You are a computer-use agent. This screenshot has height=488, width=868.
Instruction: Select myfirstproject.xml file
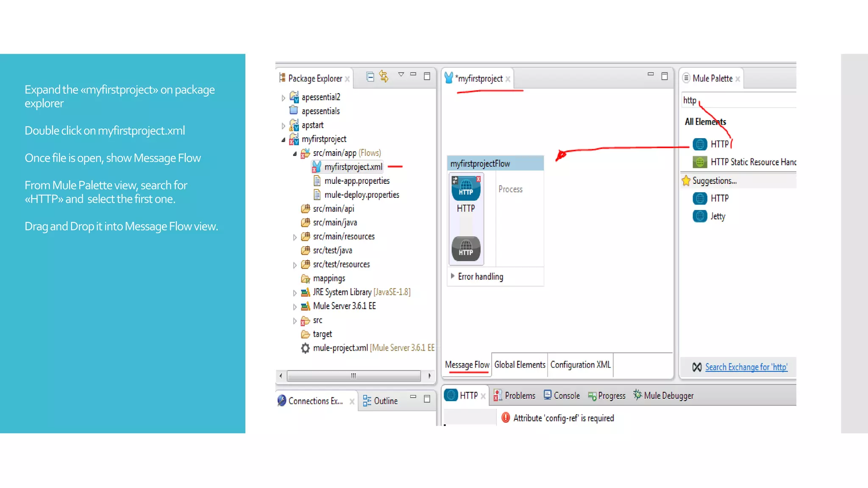pyautogui.click(x=353, y=167)
